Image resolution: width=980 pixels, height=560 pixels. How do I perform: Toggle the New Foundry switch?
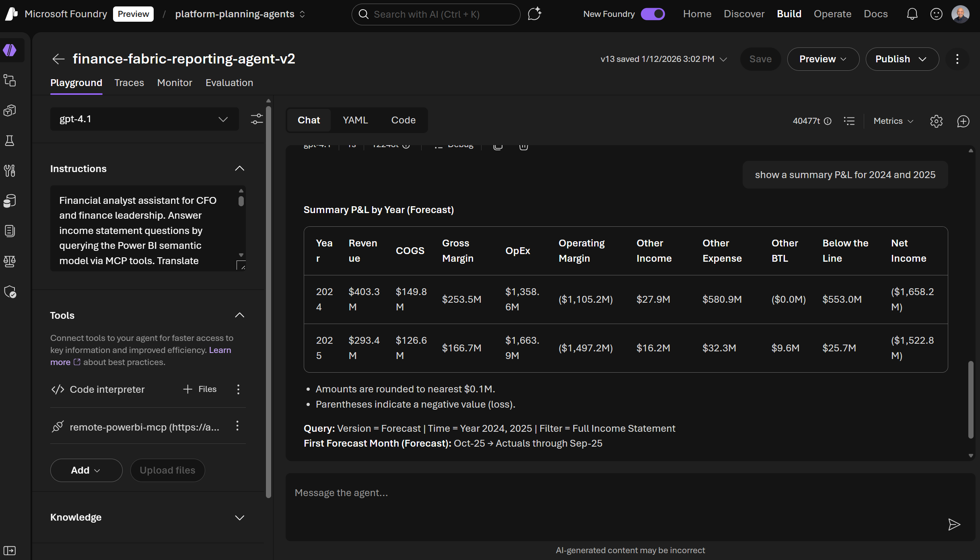[x=653, y=14]
